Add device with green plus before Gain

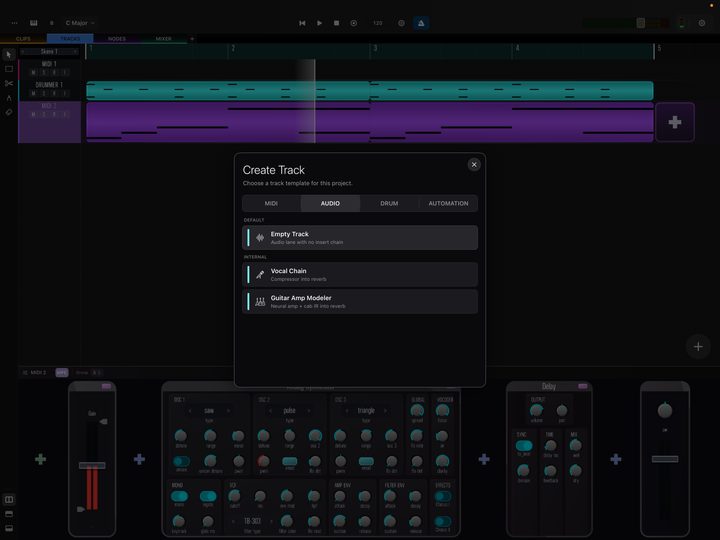pyautogui.click(x=40, y=459)
